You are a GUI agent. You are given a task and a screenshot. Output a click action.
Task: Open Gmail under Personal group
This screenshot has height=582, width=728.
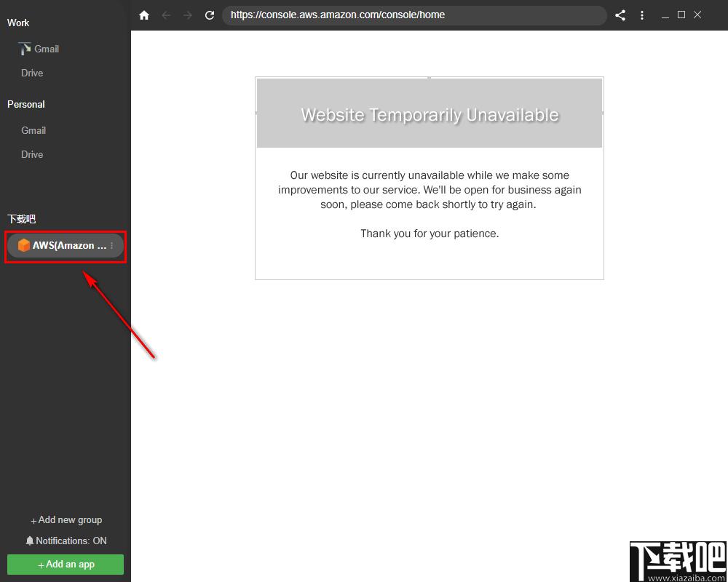tap(33, 130)
